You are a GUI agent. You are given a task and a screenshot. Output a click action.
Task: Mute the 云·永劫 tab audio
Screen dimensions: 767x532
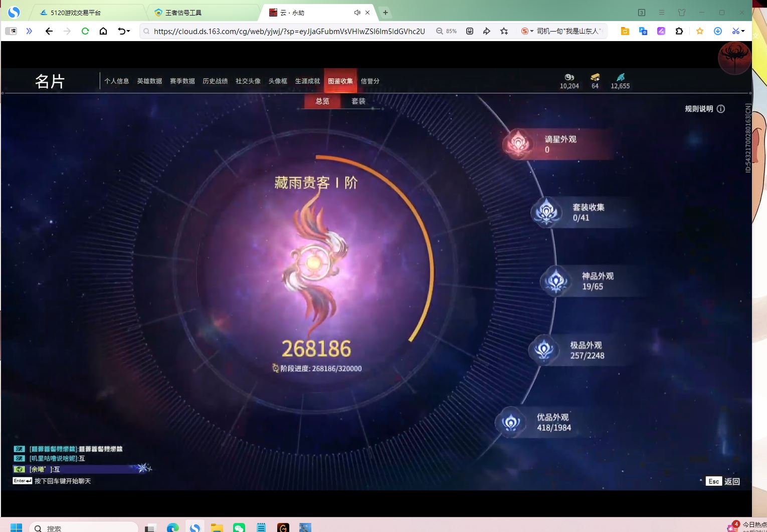click(357, 13)
